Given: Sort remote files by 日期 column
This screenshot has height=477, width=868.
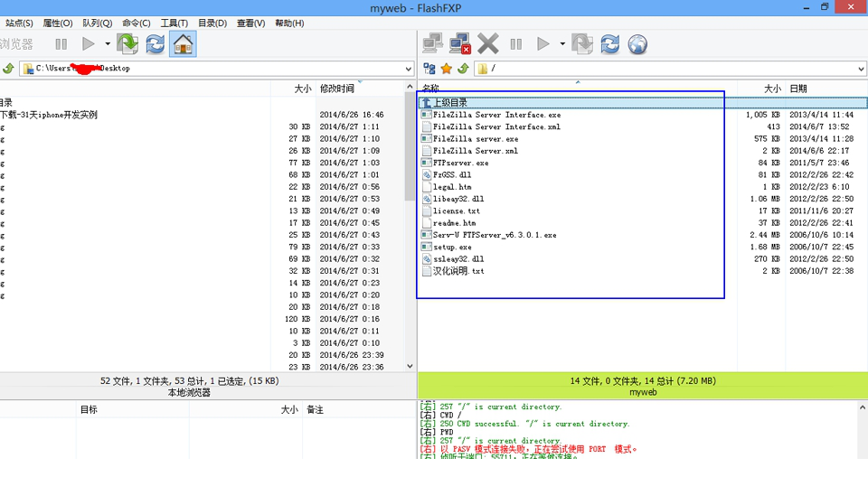Looking at the screenshot, I should click(826, 89).
